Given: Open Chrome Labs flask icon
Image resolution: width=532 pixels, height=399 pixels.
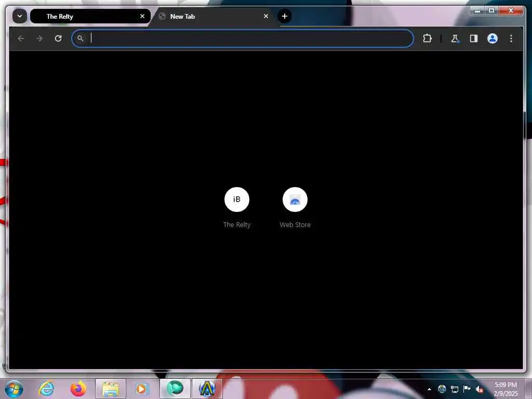Looking at the screenshot, I should pyautogui.click(x=455, y=38).
